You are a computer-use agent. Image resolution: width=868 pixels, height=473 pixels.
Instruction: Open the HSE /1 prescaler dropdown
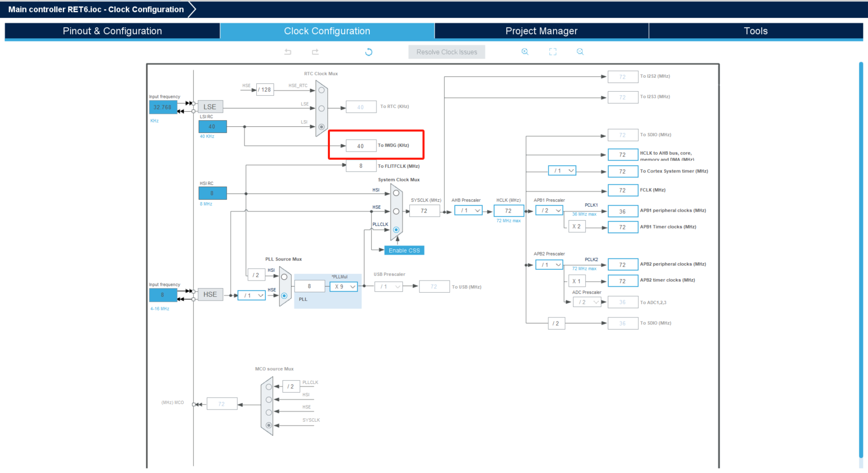click(x=252, y=295)
